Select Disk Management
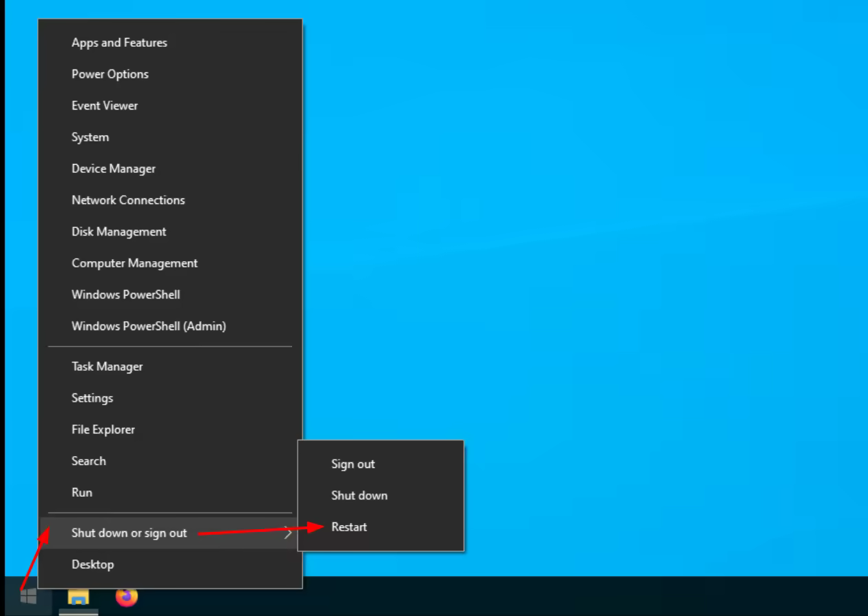Image resolution: width=868 pixels, height=616 pixels. coord(118,232)
